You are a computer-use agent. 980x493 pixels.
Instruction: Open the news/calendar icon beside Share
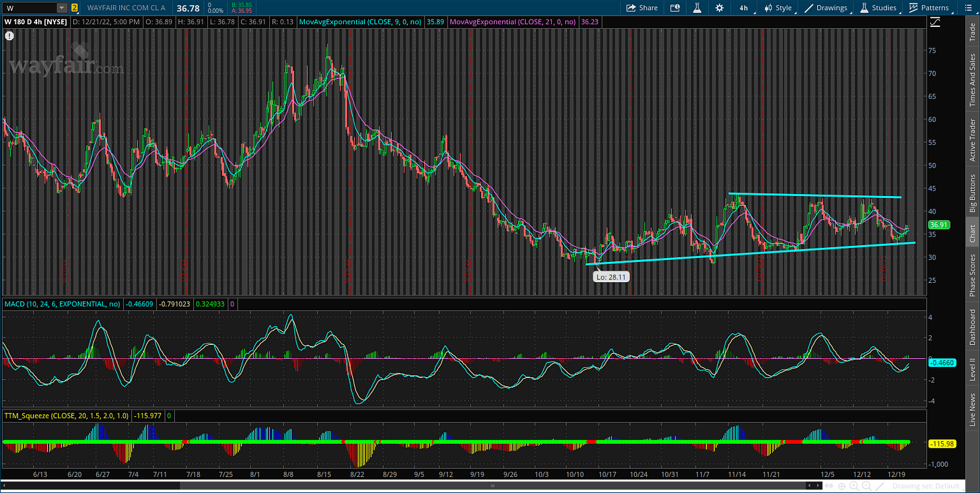675,8
